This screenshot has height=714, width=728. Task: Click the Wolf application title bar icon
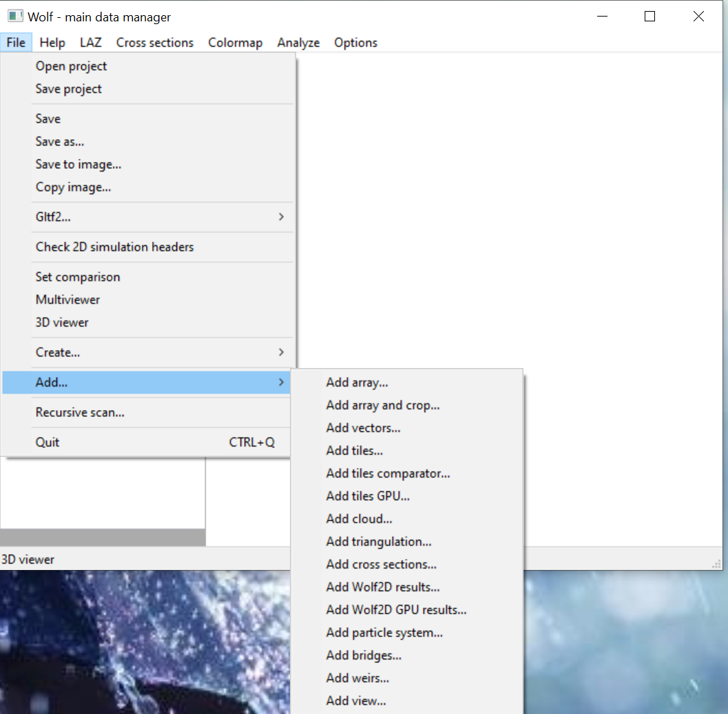(14, 17)
